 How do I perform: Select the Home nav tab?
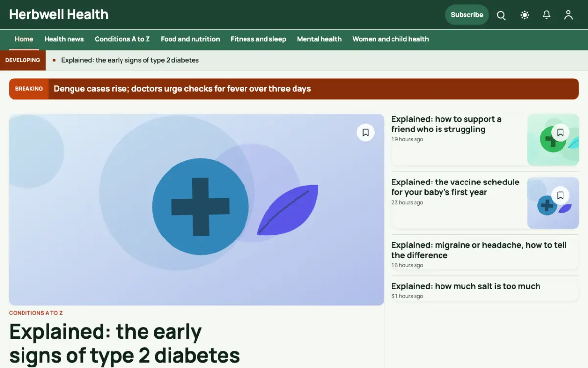(24, 39)
